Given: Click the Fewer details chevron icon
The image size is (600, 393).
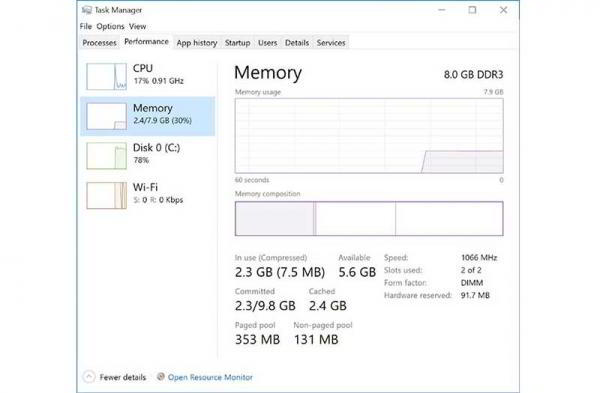Looking at the screenshot, I should [x=89, y=377].
